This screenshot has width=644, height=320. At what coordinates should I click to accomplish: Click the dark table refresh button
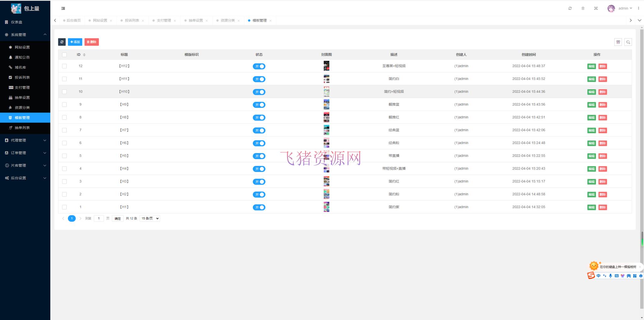point(62,42)
